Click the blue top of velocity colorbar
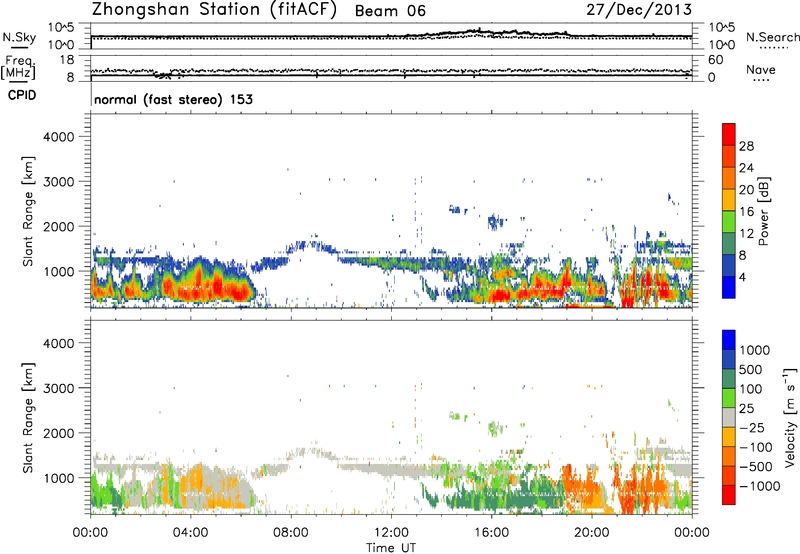Screen dimensions: 800x554 [x=729, y=340]
